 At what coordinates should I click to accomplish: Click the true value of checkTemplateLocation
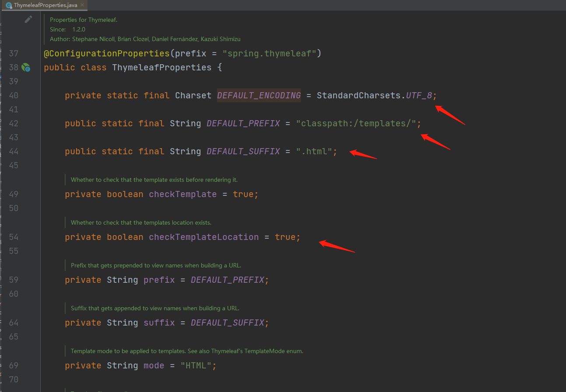285,237
